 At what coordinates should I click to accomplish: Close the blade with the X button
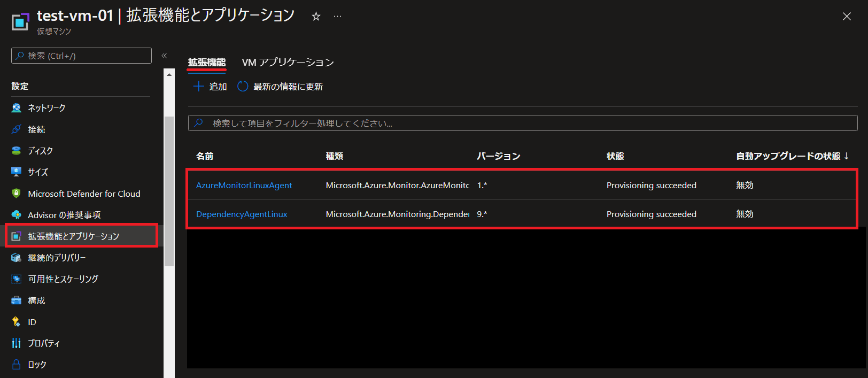click(847, 17)
